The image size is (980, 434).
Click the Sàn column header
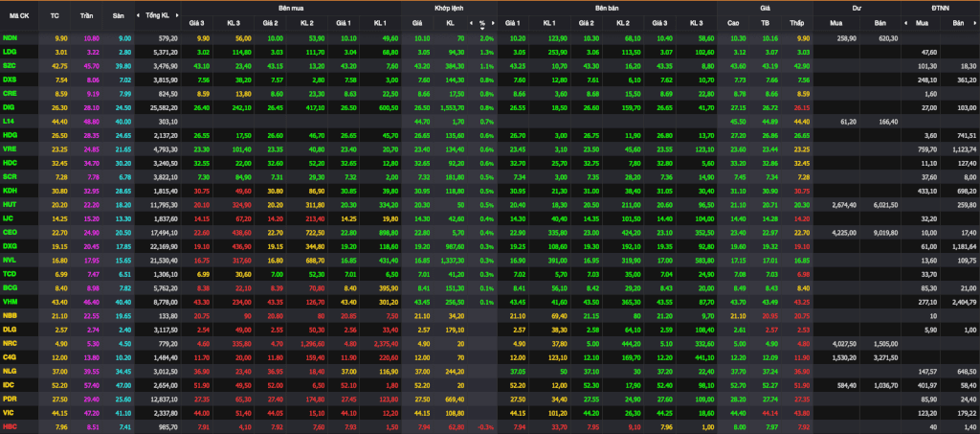pos(118,15)
